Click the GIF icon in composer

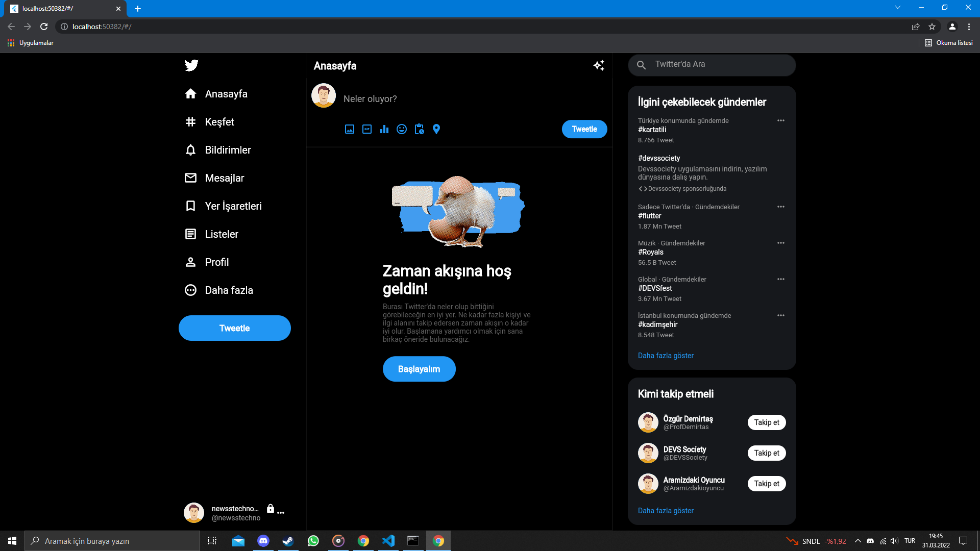(x=367, y=129)
